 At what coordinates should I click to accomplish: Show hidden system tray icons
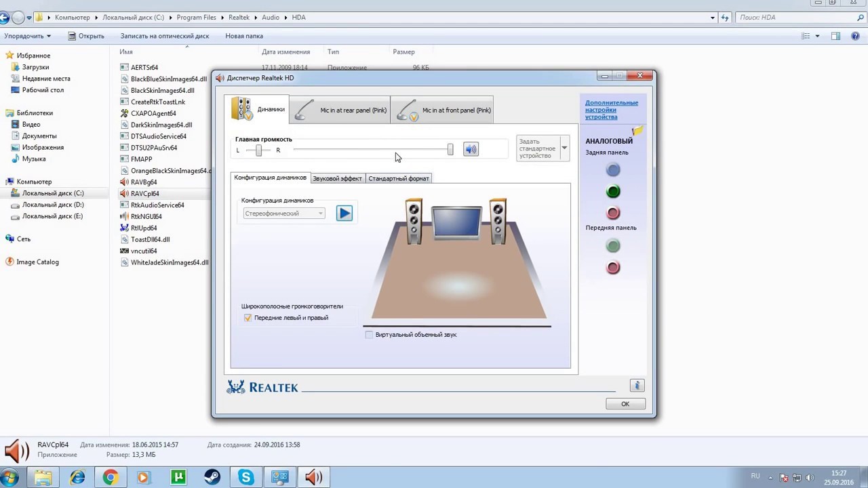click(770, 477)
